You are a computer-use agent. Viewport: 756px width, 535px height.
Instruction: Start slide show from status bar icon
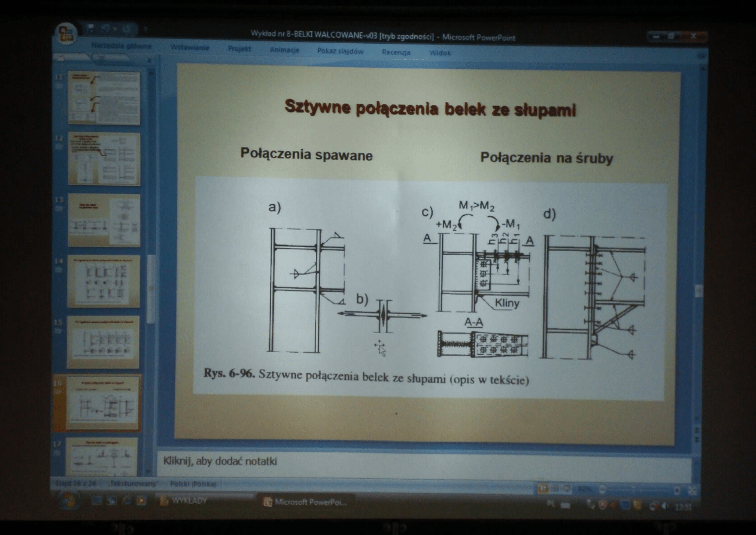tap(566, 489)
